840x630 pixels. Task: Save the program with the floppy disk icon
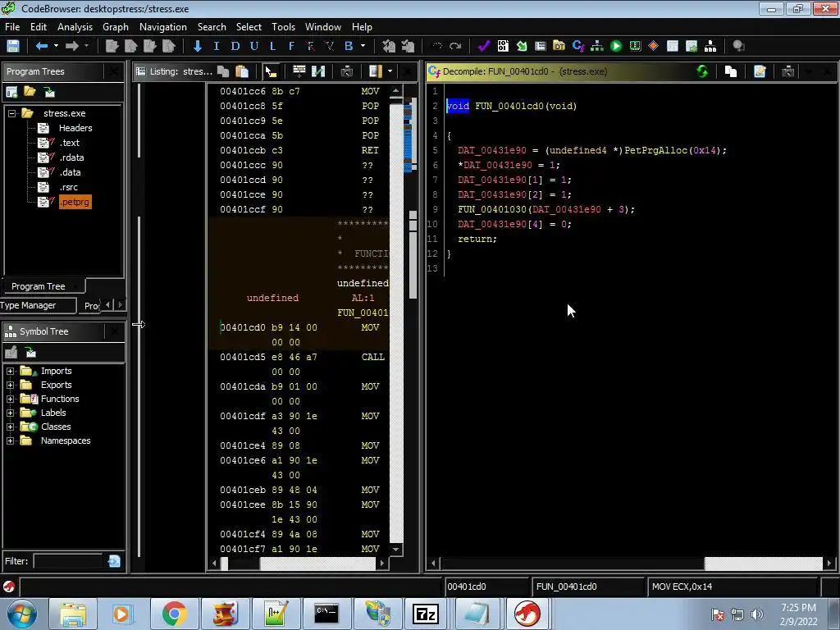point(13,46)
